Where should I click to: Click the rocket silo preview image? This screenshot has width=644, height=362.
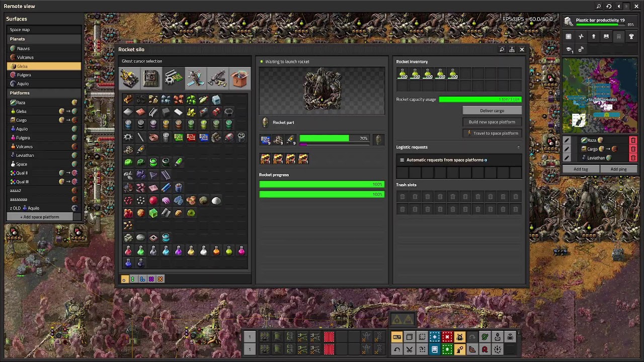point(322,90)
